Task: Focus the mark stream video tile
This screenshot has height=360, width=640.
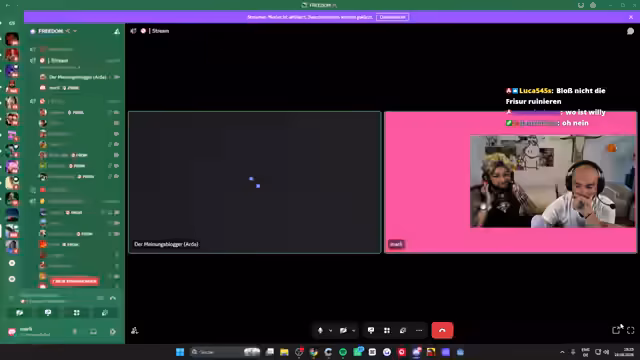Action: tap(510, 182)
